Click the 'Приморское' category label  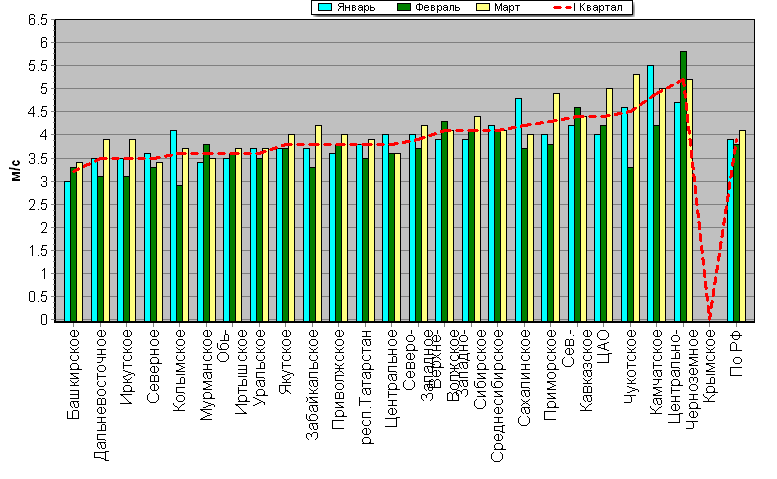(x=551, y=375)
